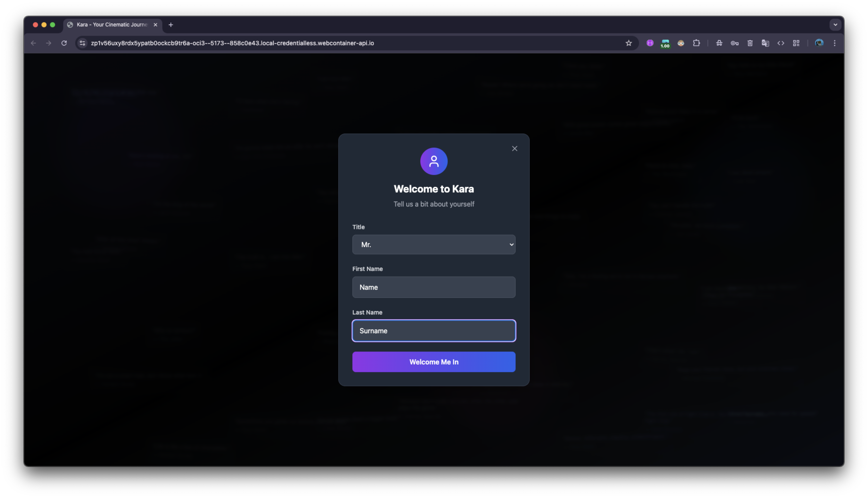Click the Last Name field containing Surname
The image size is (868, 498).
pos(434,331)
